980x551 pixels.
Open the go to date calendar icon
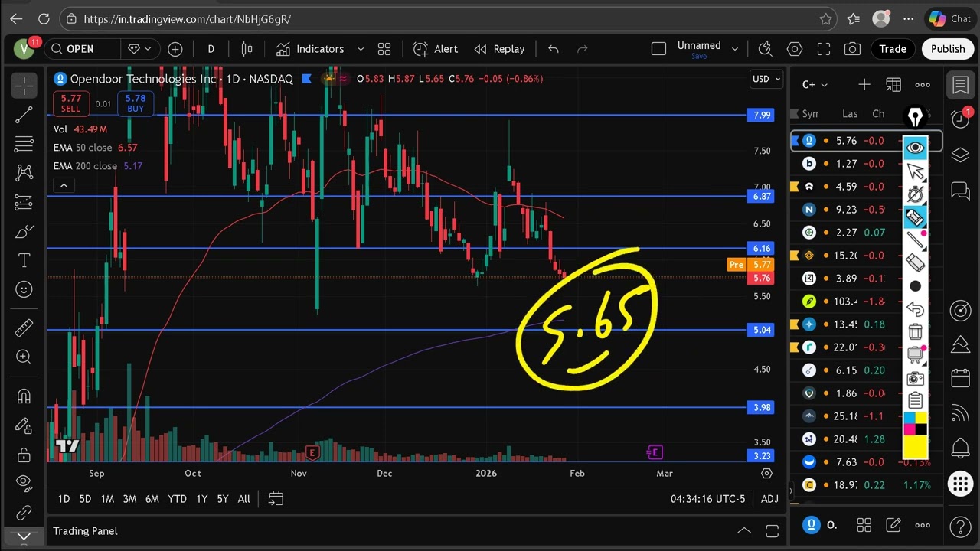[276, 499]
